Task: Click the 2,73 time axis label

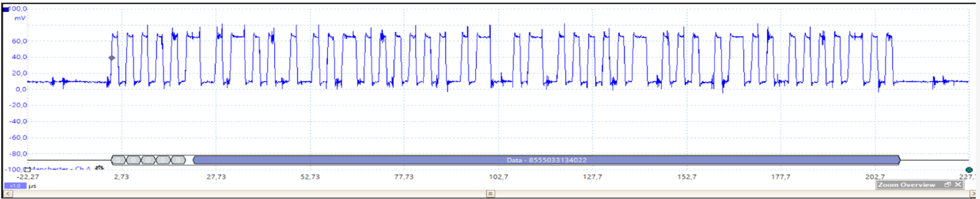Action: 121,177
